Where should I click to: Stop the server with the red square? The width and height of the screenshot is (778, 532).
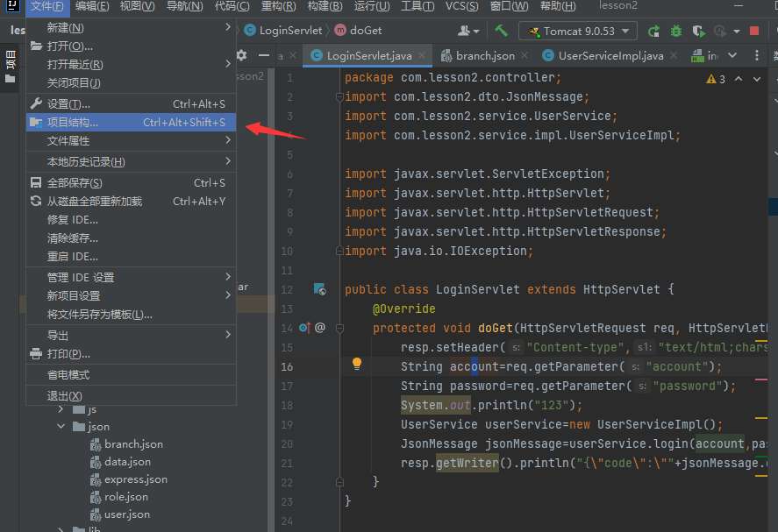click(x=754, y=31)
